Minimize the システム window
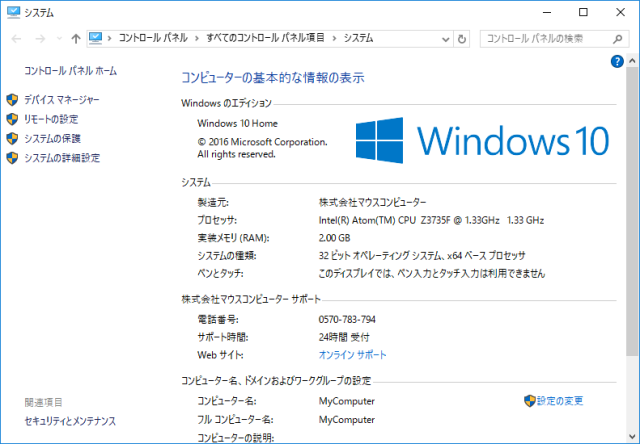This screenshot has height=444, width=640. pos(547,12)
